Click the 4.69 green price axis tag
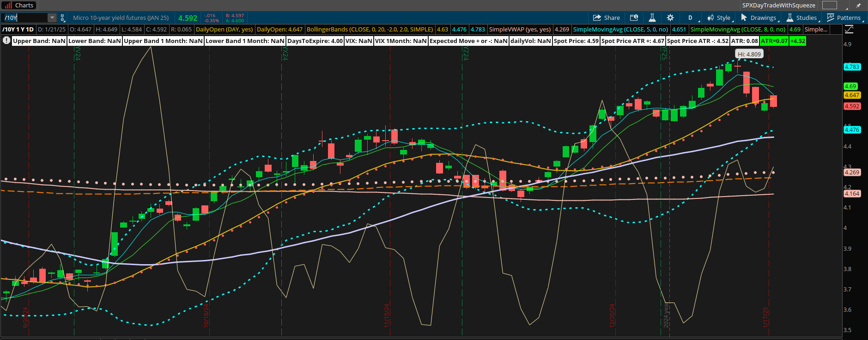The height and width of the screenshot is (340, 868). (x=850, y=86)
